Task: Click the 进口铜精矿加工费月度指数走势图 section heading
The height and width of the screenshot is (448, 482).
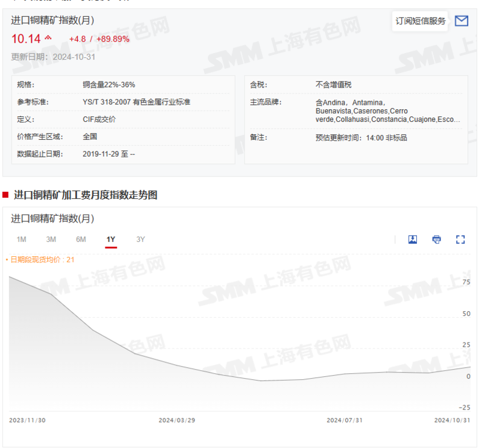Action: point(85,195)
